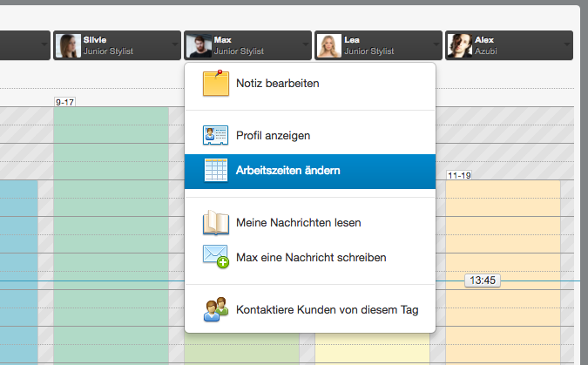Screen dimensions: 588x365
Task: Click the 11-19 working hours label
Action: [459, 175]
